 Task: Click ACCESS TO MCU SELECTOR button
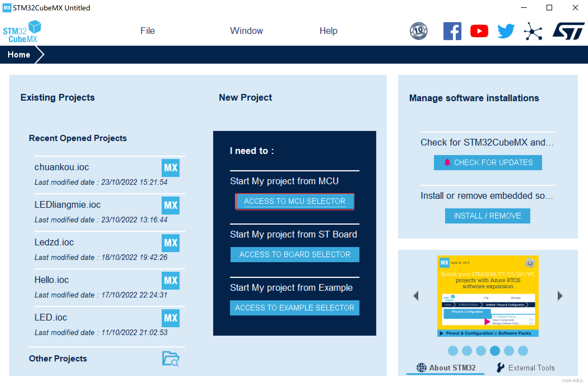(295, 201)
